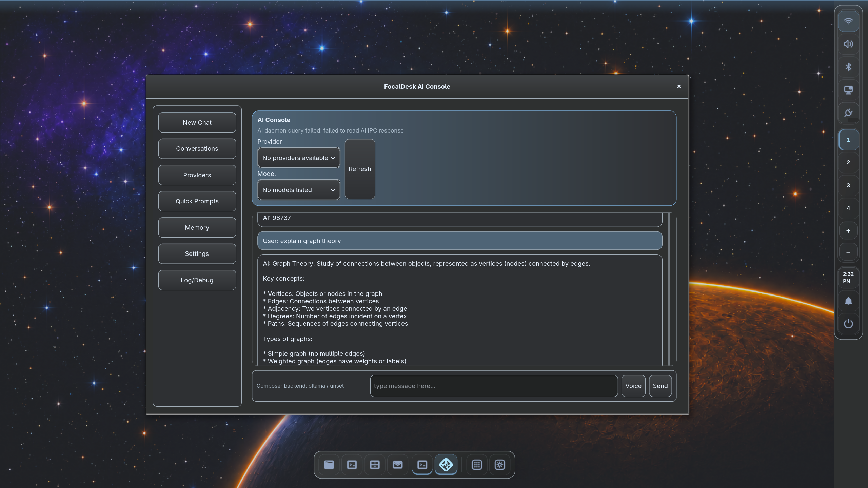This screenshot has width=868, height=488.
Task: Click the active AI Console dock icon
Action: 446,465
